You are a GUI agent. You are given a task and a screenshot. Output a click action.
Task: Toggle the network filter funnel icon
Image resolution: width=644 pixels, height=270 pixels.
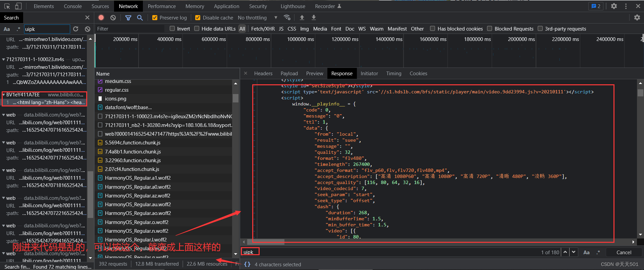click(128, 17)
